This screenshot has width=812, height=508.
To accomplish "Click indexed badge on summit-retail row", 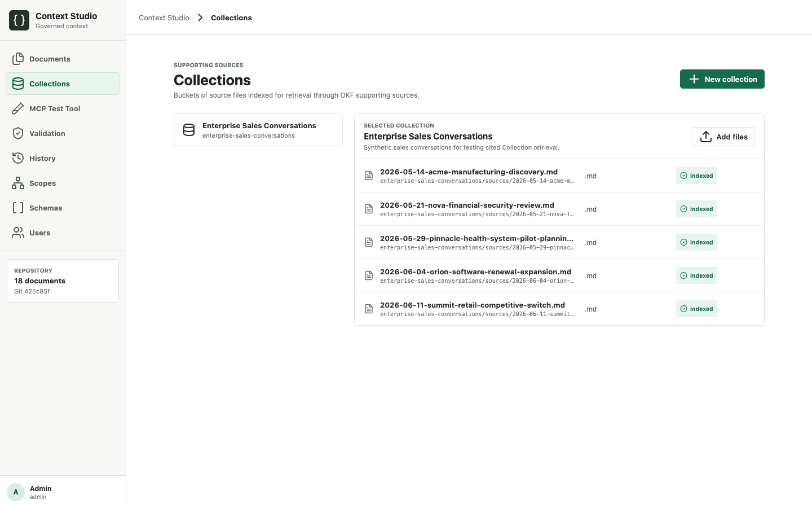I will [696, 309].
